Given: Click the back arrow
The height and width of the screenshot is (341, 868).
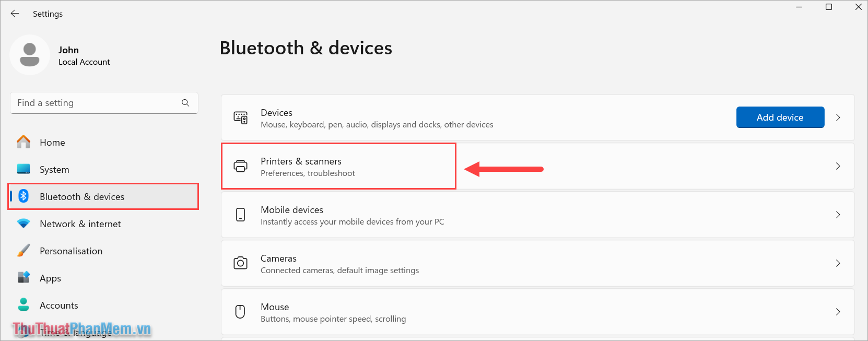Looking at the screenshot, I should (x=15, y=14).
